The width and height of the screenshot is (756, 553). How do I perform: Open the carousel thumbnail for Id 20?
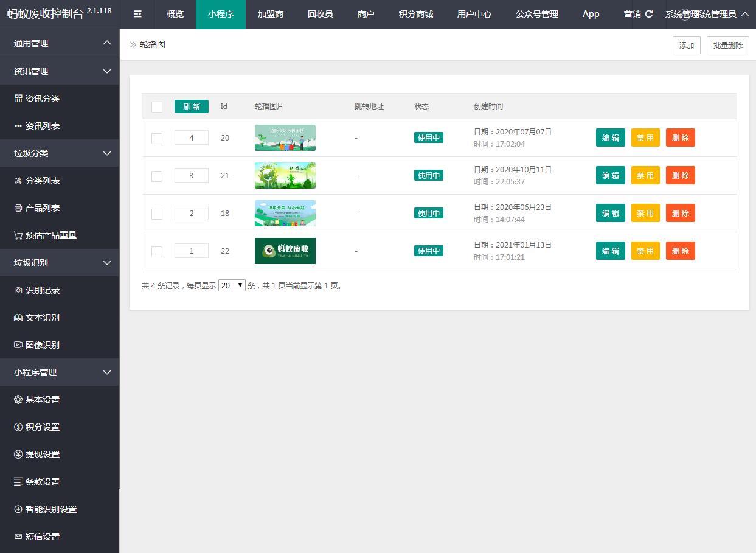click(x=285, y=137)
